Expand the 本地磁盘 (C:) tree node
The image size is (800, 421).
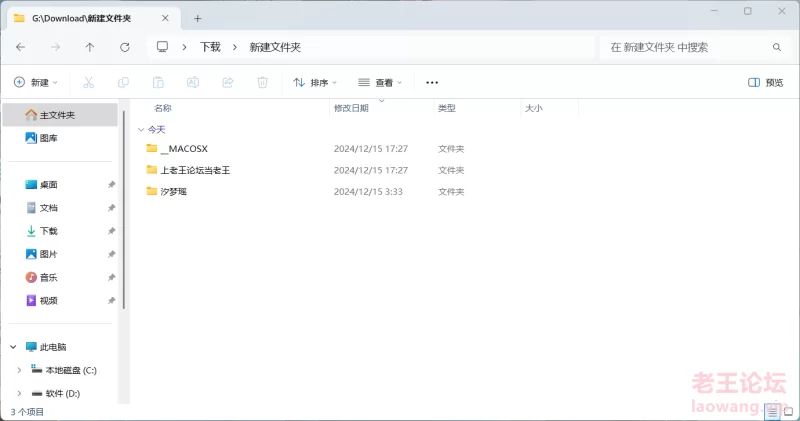[19, 370]
